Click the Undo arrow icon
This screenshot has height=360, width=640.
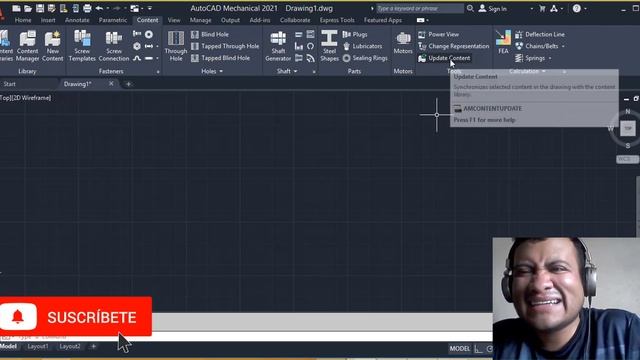click(99, 8)
